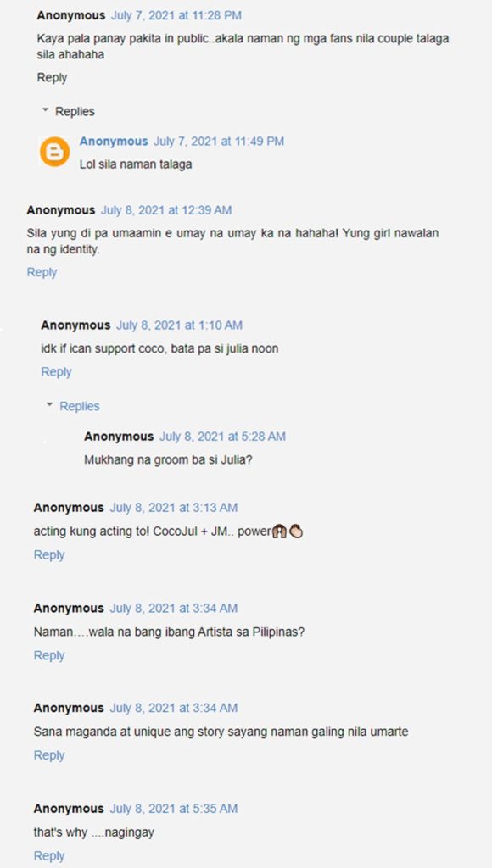
Task: Collapse the first Replies thread arrow
Action: click(x=46, y=111)
